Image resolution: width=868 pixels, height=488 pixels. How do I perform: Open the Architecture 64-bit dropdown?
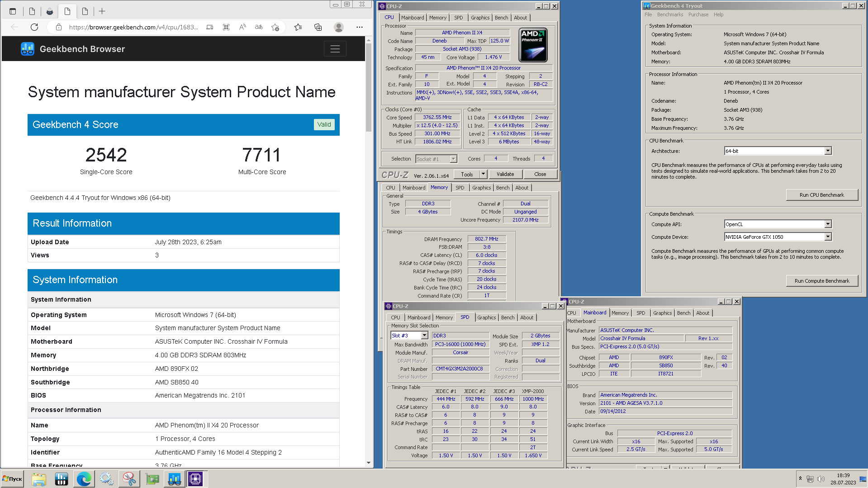tap(828, 151)
